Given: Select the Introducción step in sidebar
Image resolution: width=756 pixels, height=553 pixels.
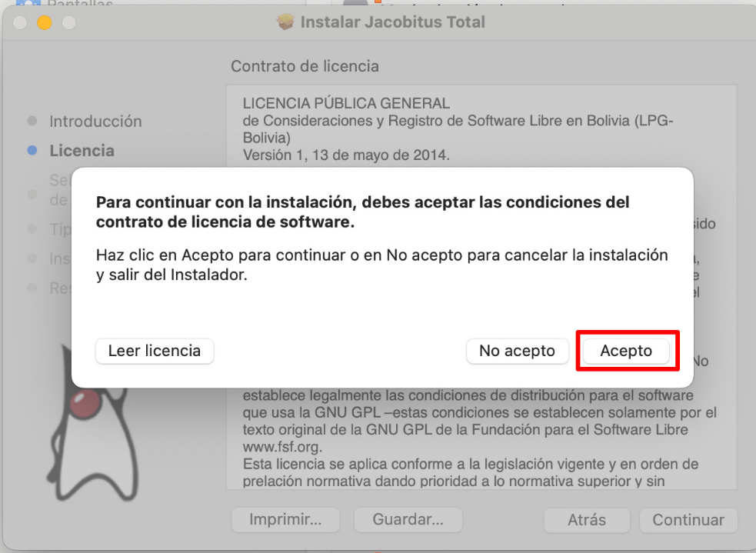Looking at the screenshot, I should [95, 122].
